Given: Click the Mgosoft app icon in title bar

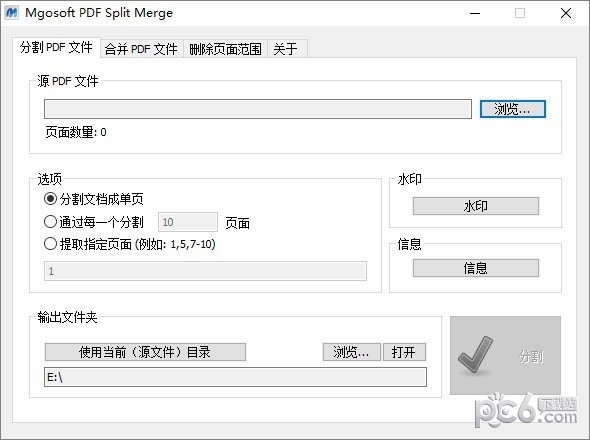Looking at the screenshot, I should 11,12.
